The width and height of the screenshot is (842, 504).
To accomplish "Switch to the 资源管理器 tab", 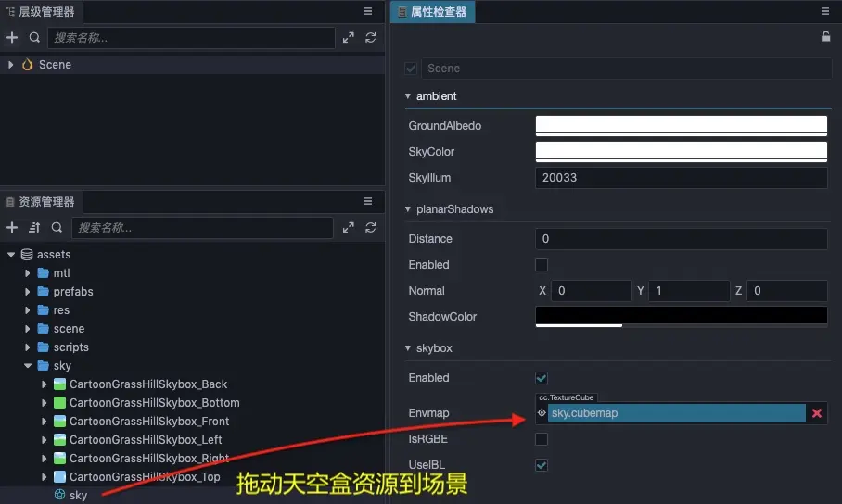I will coord(42,202).
